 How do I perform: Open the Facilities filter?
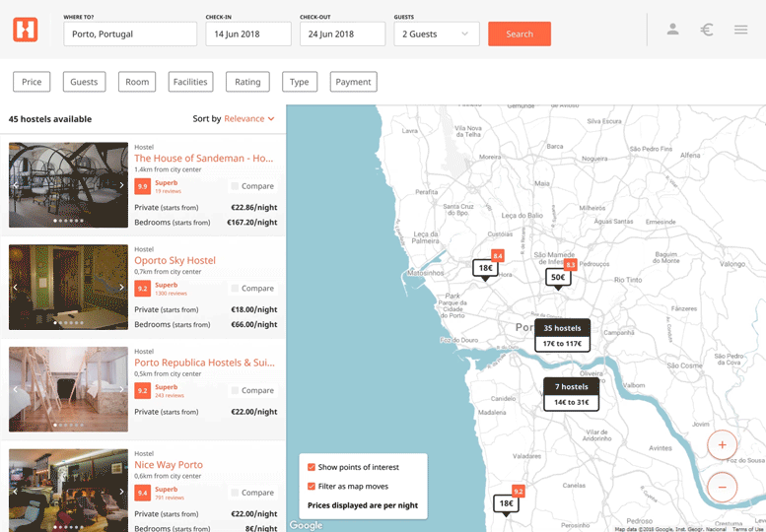point(190,82)
